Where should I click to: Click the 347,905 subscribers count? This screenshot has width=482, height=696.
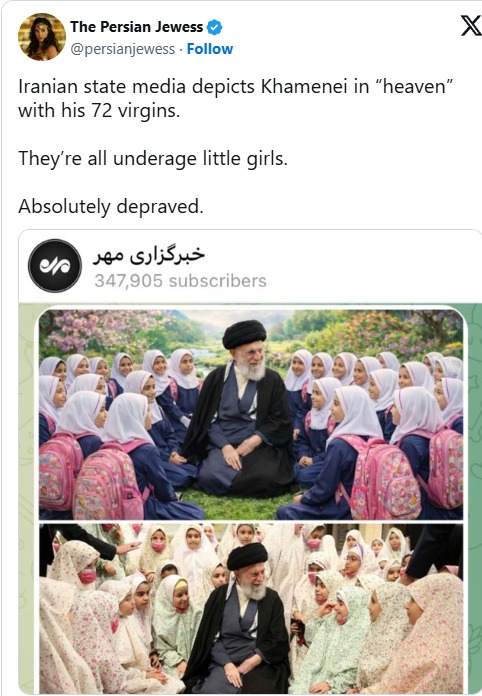pyautogui.click(x=180, y=281)
